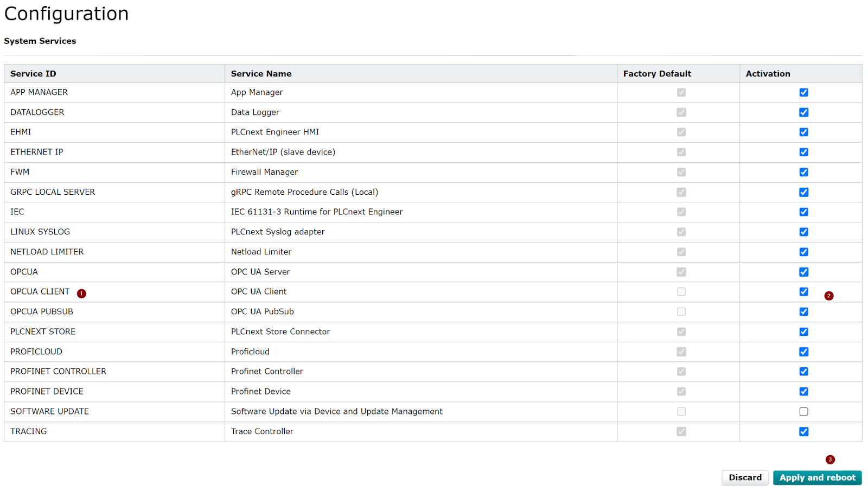Click 'EtherNet/IP (slave device)' service name
Screen dimensions: 868x491
pos(283,152)
